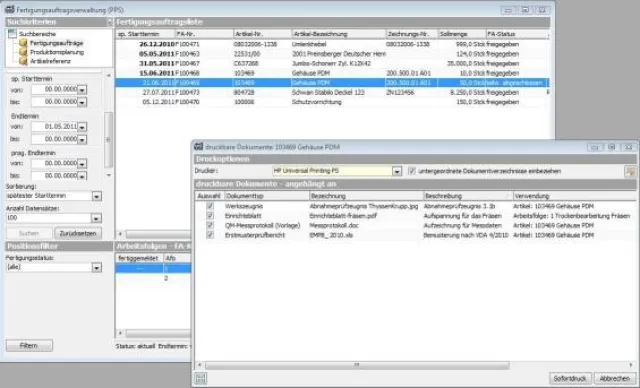Viewport: 640px width, 388px height.
Task: Click the Zurücksetzen button
Action: pyautogui.click(x=78, y=233)
